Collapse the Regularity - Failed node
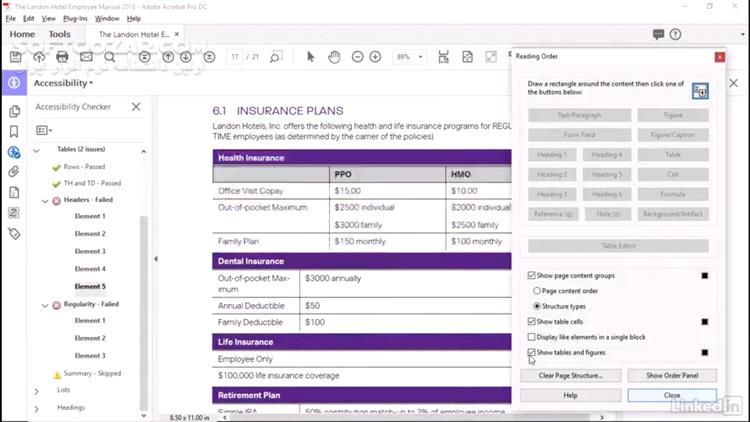 [x=45, y=305]
